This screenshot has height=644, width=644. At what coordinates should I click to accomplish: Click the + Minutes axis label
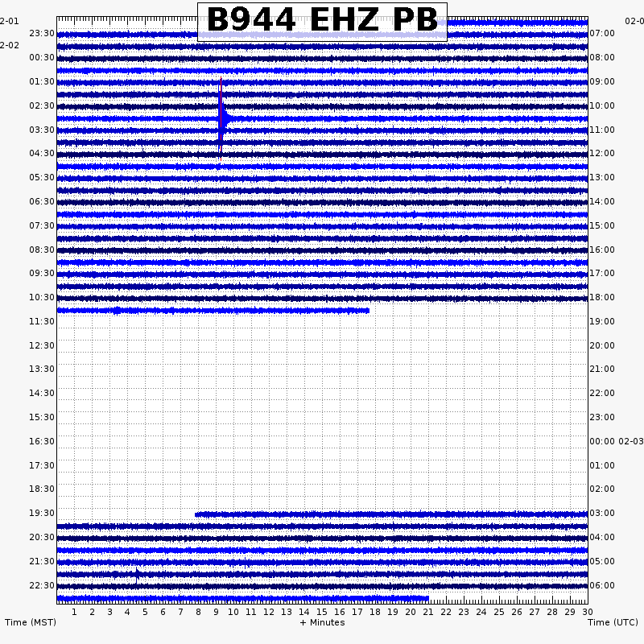point(322,622)
